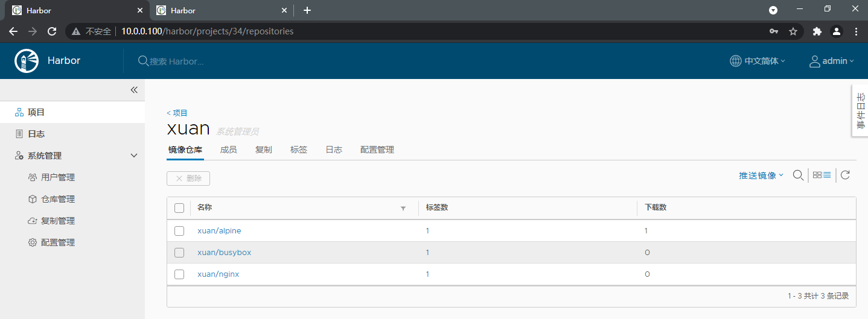This screenshot has height=319, width=868.
Task: Check the xuan/nginx row checkbox
Action: pos(179,274)
